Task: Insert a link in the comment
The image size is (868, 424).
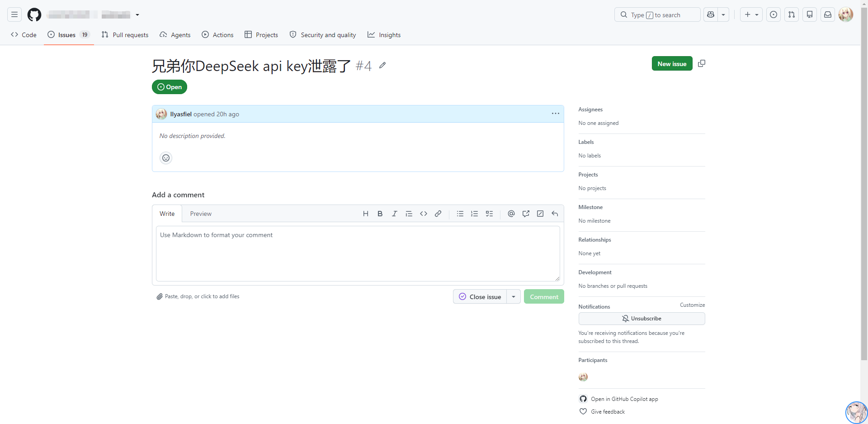Action: [438, 214]
